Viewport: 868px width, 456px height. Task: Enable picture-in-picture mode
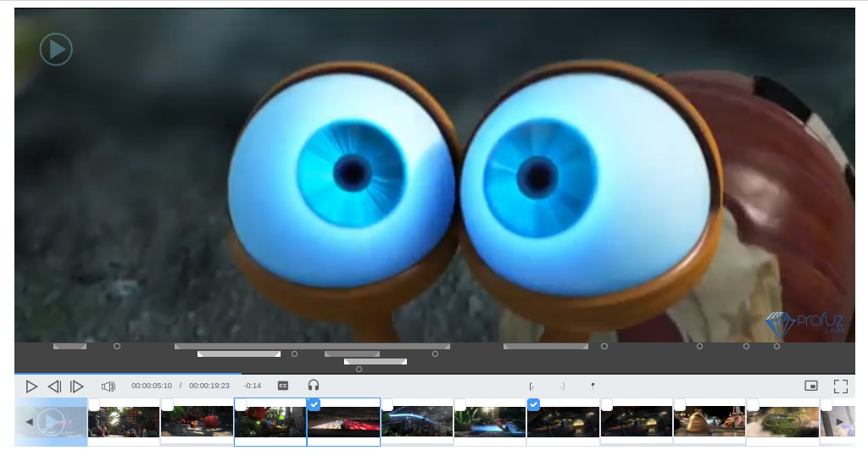click(811, 386)
